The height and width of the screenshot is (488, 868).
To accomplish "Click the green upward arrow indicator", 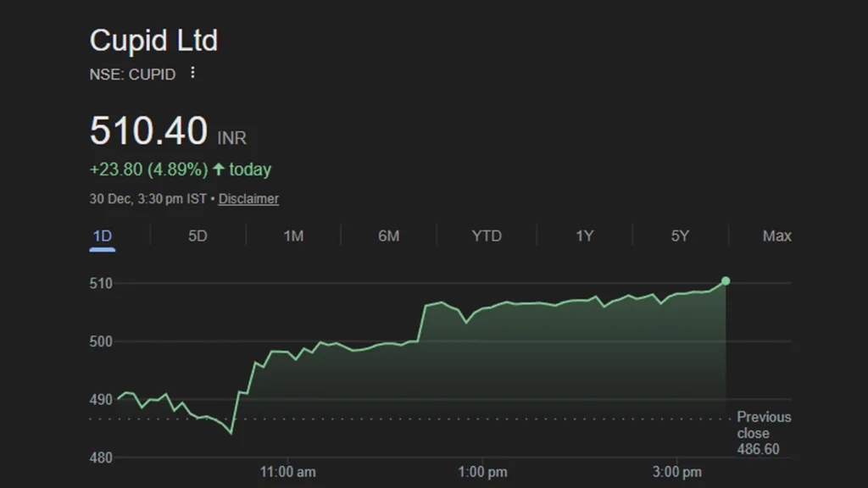I will tap(220, 169).
